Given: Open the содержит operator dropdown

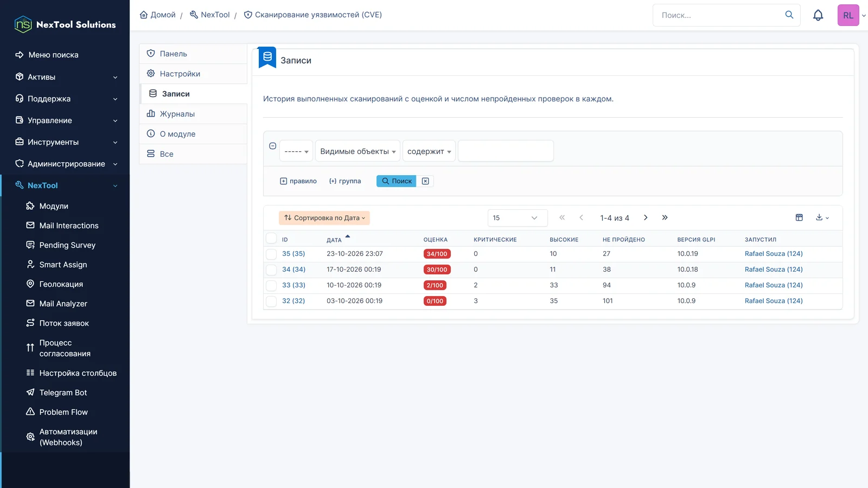Looking at the screenshot, I should [429, 151].
